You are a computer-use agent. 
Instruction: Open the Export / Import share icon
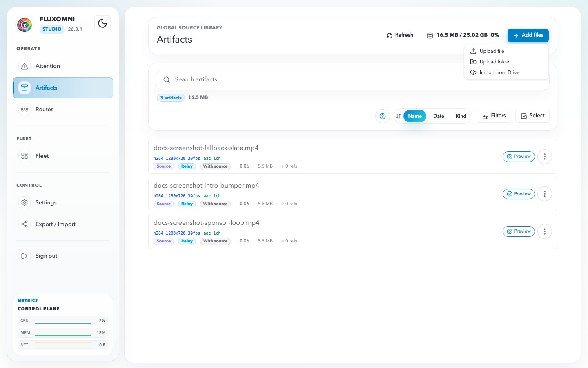pyautogui.click(x=24, y=224)
